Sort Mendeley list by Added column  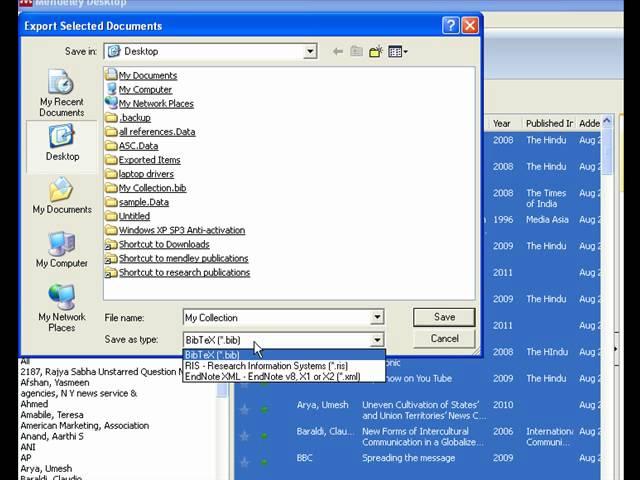(589, 123)
